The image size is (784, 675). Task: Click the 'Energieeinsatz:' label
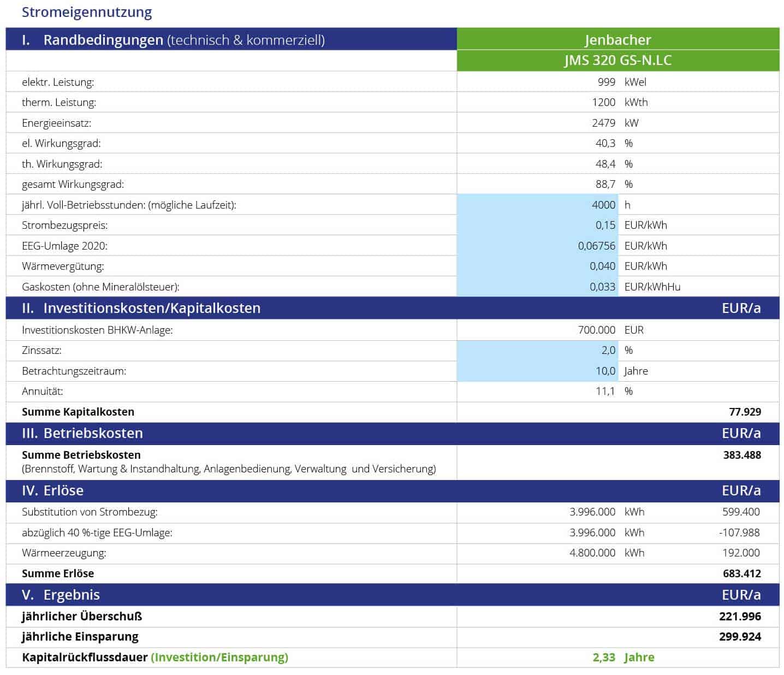coord(56,123)
